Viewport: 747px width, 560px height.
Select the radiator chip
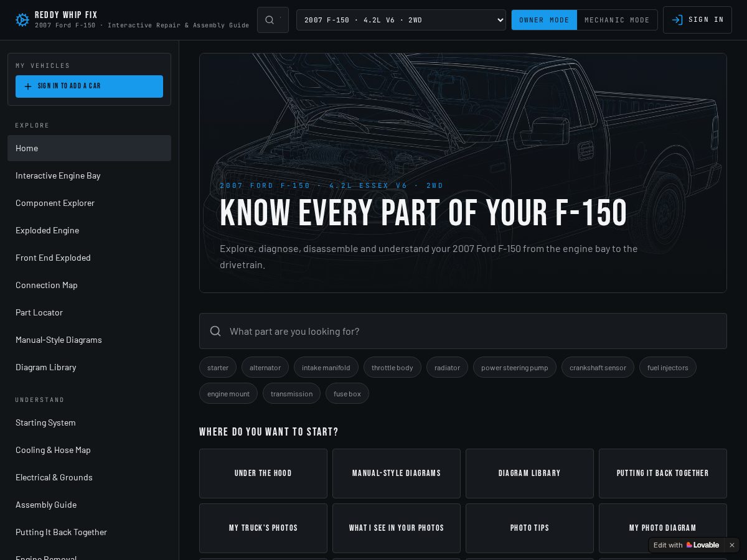point(447,368)
